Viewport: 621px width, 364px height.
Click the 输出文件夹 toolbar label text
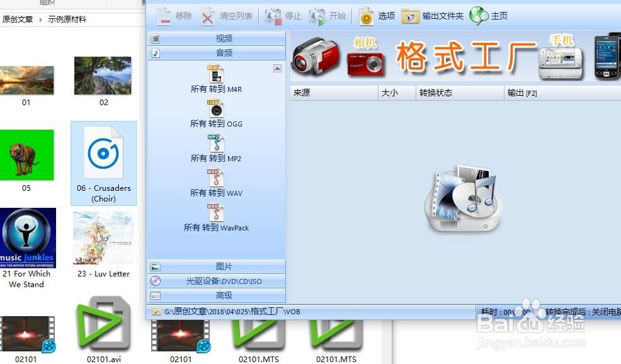coord(443,16)
